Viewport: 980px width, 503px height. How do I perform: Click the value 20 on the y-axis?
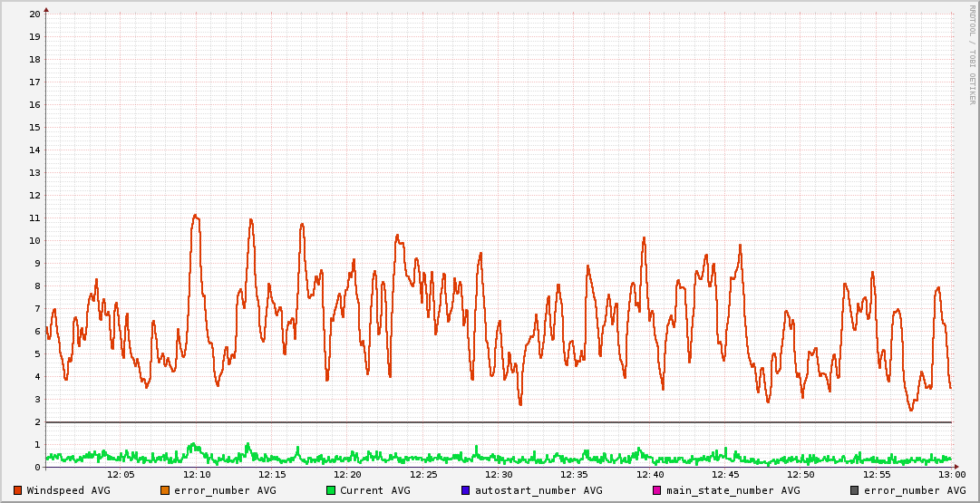pos(34,14)
